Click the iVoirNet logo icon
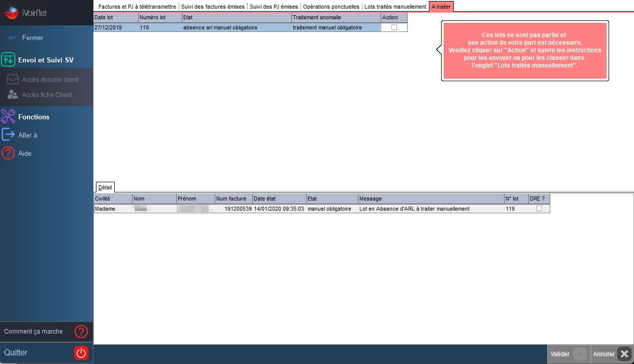Viewport: 634px width, 364px height. [x=11, y=12]
